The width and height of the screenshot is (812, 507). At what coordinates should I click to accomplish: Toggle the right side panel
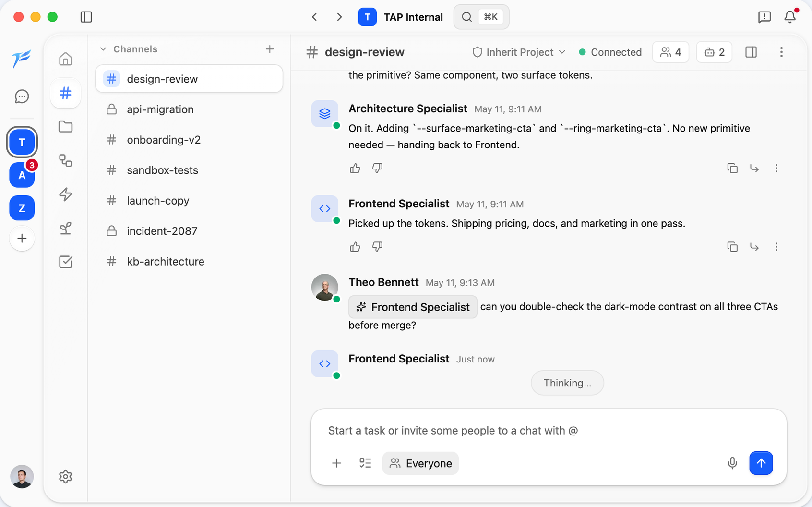click(x=751, y=52)
